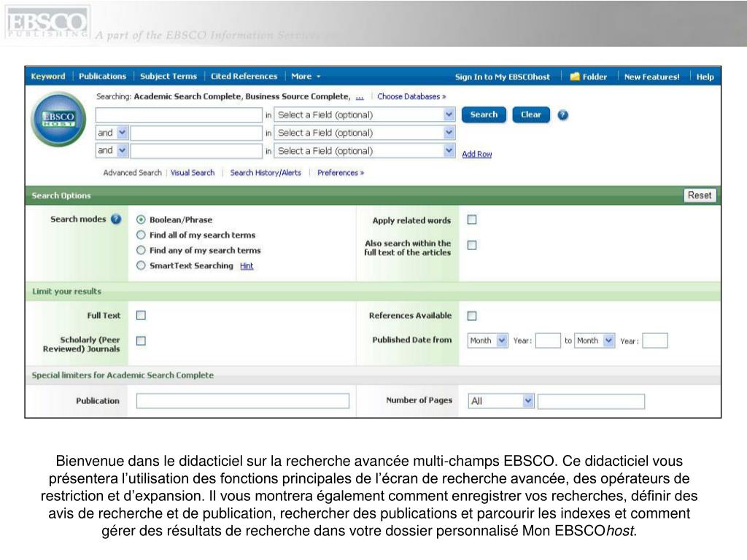
Task: Expand the More menu
Action: point(306,76)
